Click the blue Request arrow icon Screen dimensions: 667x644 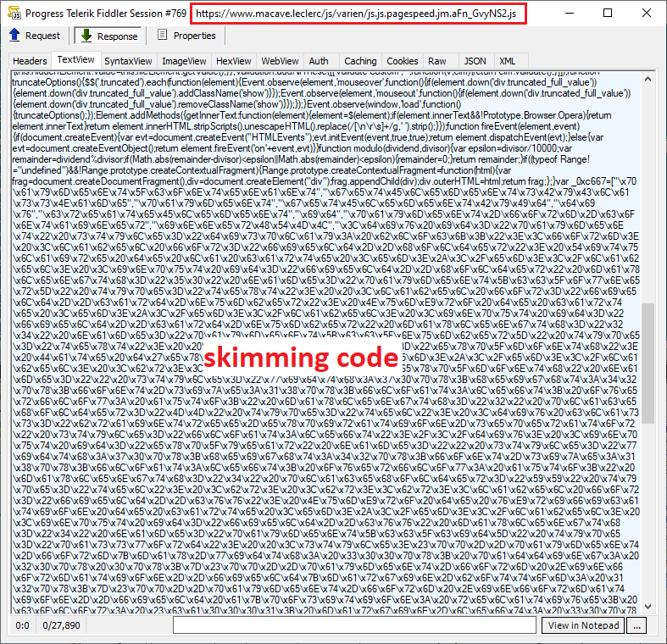pyautogui.click(x=14, y=35)
